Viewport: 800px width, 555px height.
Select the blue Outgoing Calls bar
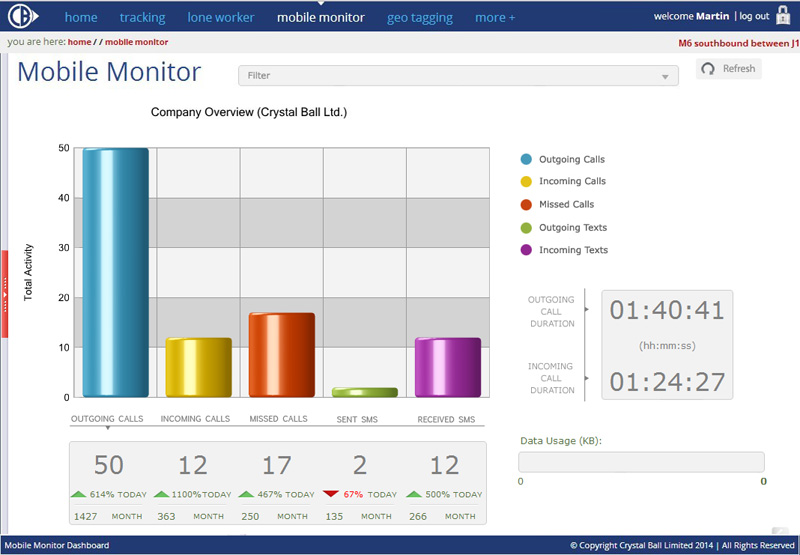tap(116, 272)
